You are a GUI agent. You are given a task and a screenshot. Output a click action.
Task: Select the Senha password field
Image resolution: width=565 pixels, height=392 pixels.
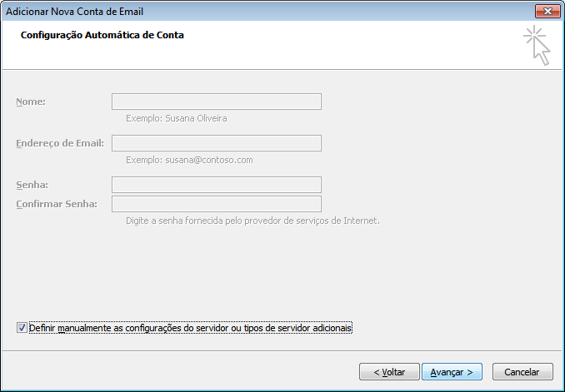tap(217, 185)
